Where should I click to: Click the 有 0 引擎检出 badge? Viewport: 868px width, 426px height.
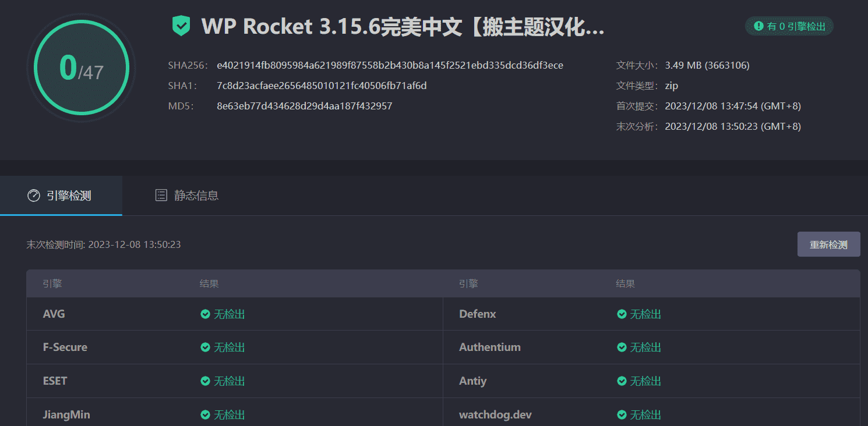(789, 26)
